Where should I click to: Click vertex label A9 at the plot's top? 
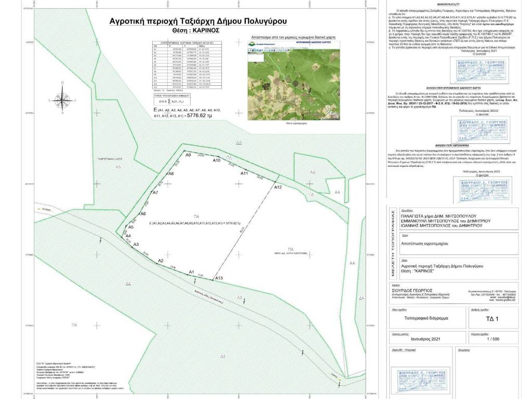point(188,155)
